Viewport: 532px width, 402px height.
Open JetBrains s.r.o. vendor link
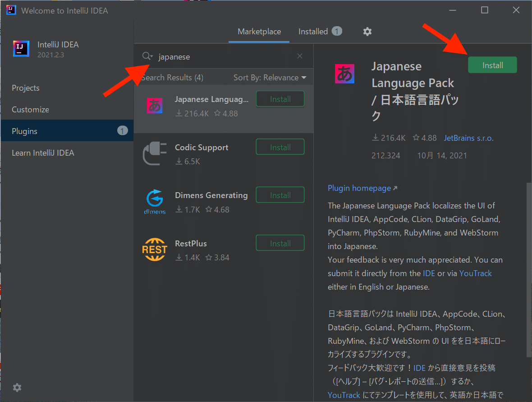point(468,138)
